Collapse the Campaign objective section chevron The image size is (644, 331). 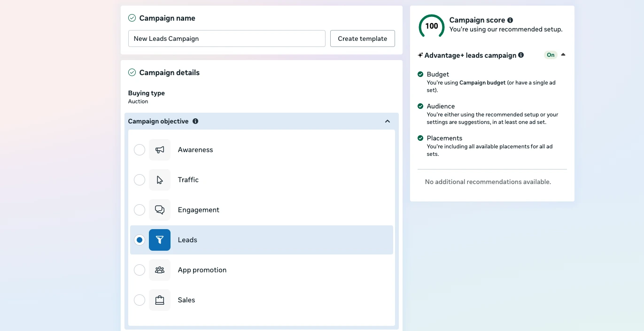(388, 121)
